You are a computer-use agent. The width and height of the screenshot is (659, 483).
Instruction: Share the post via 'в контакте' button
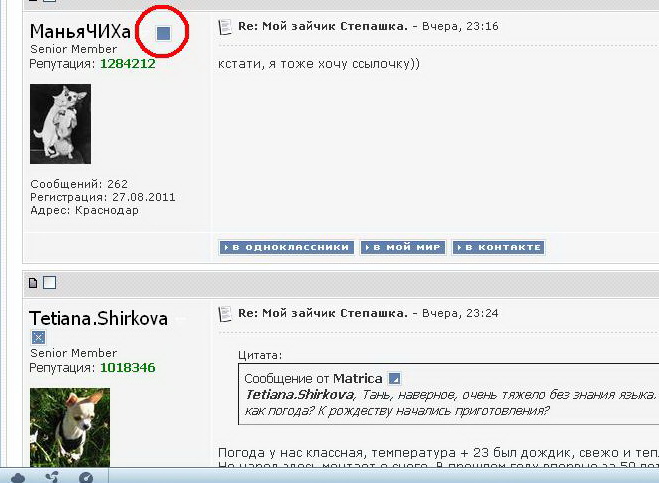(497, 247)
